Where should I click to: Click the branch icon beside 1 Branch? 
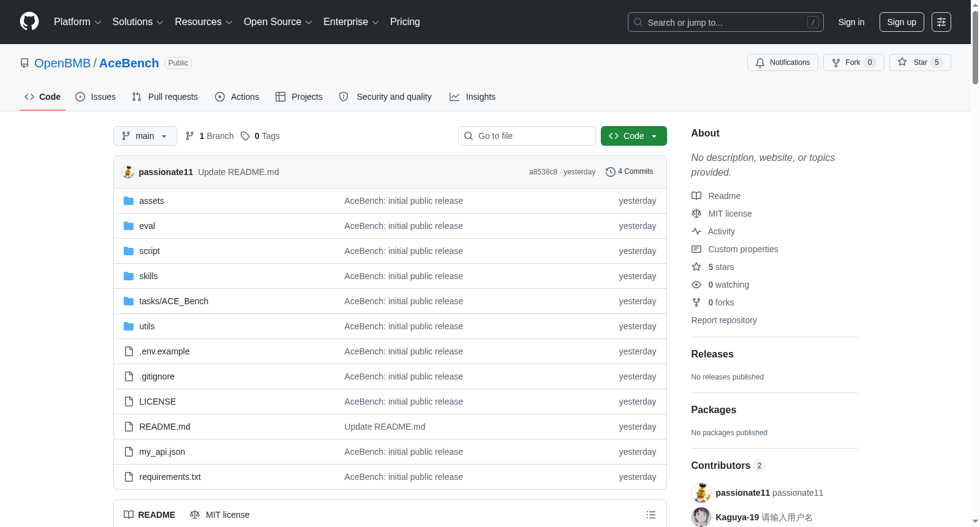(x=190, y=136)
